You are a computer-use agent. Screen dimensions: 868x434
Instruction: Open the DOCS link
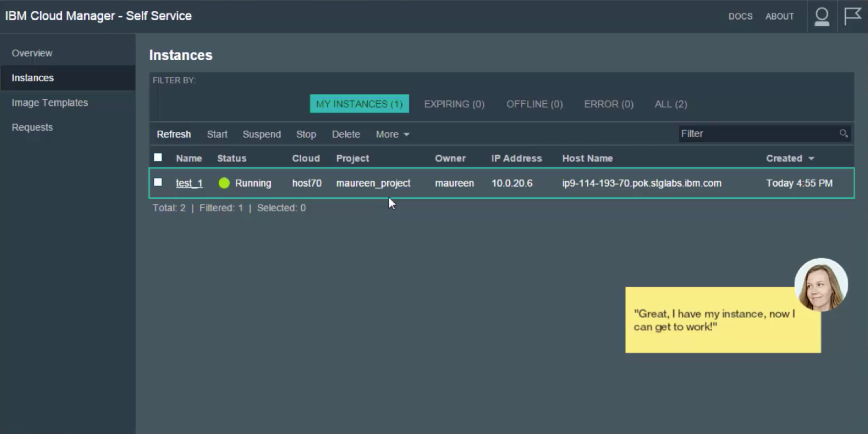tap(740, 16)
